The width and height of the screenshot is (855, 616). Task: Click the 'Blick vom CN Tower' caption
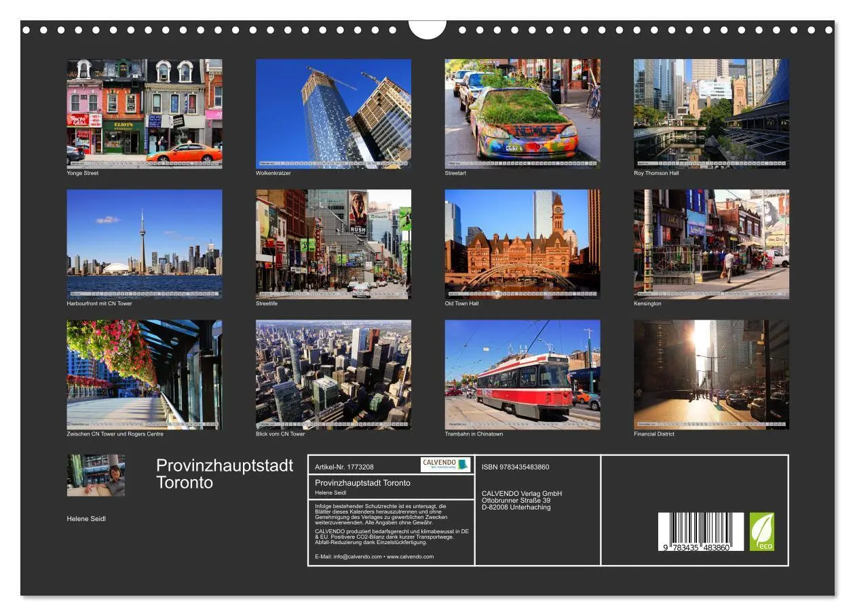(280, 434)
